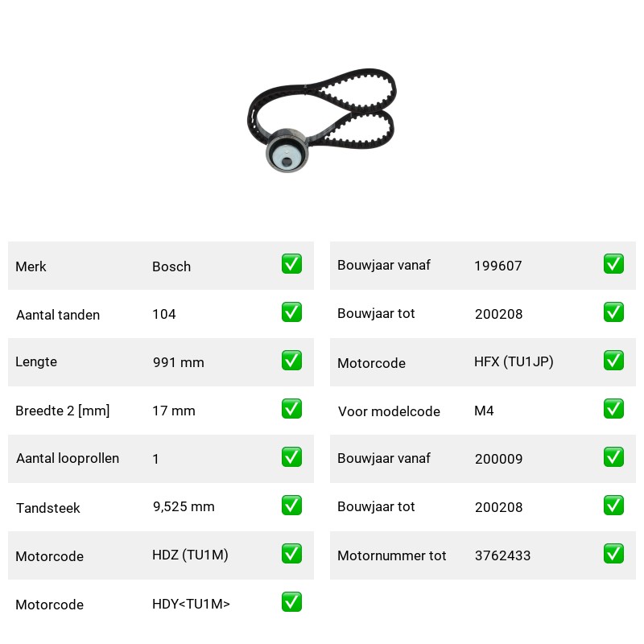Select the Motornummer tot label

(391, 555)
